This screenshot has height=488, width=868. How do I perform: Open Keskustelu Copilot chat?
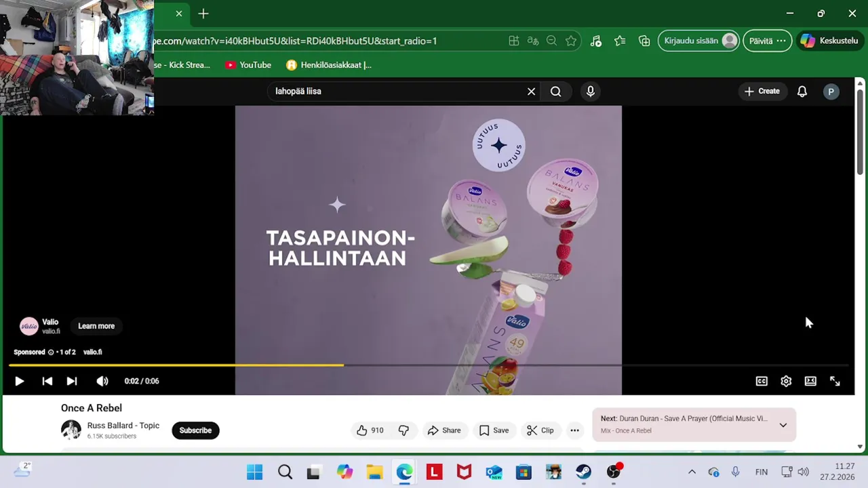(x=830, y=41)
